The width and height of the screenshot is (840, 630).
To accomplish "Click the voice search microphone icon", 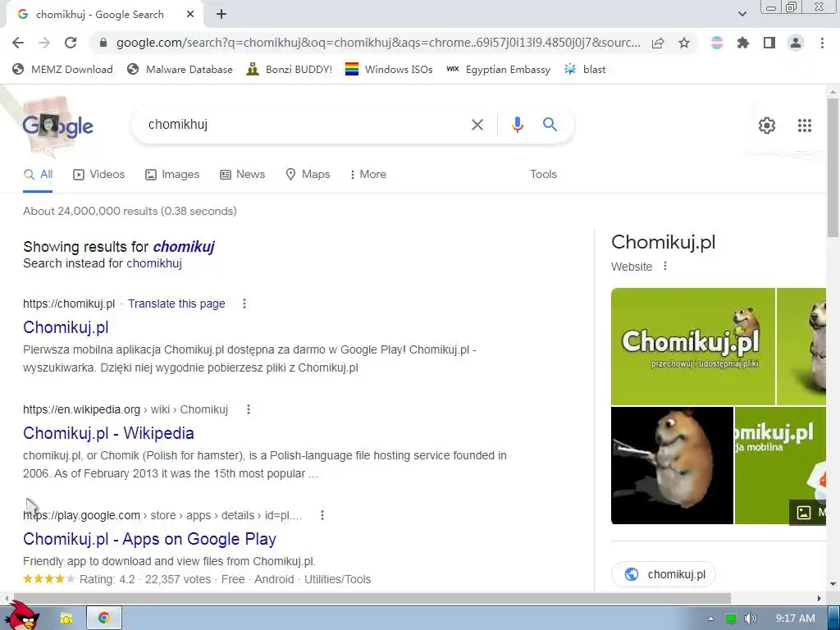I will coord(517,125).
